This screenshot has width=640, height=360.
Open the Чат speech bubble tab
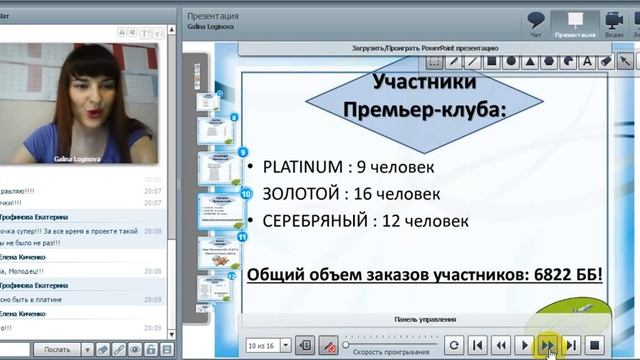tap(536, 24)
